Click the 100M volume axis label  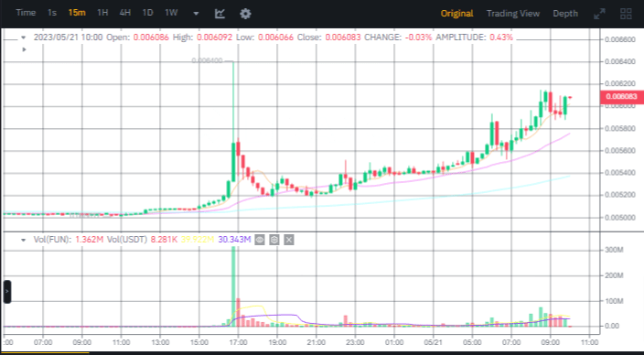(614, 301)
